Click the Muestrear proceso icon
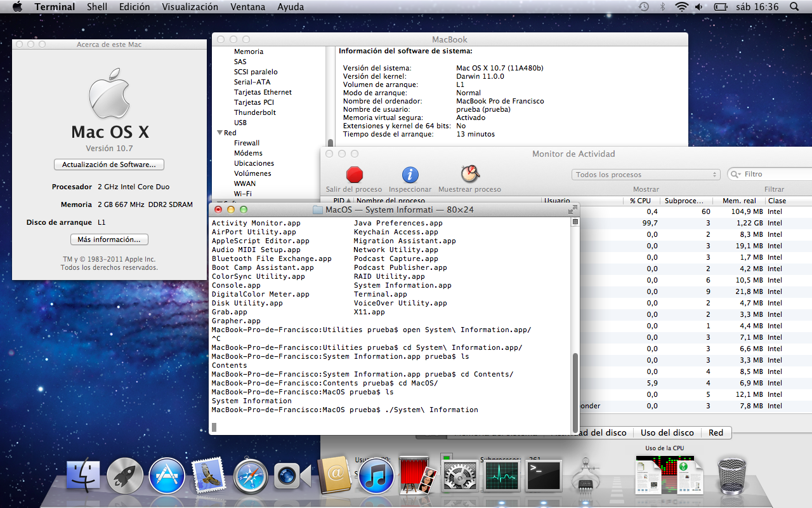The height and width of the screenshot is (508, 812). [469, 174]
